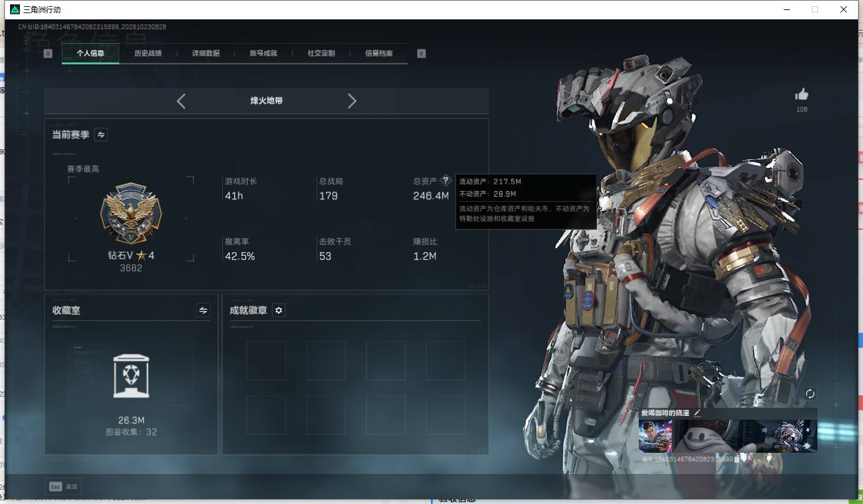Toggle the current season swap button

pos(101,134)
